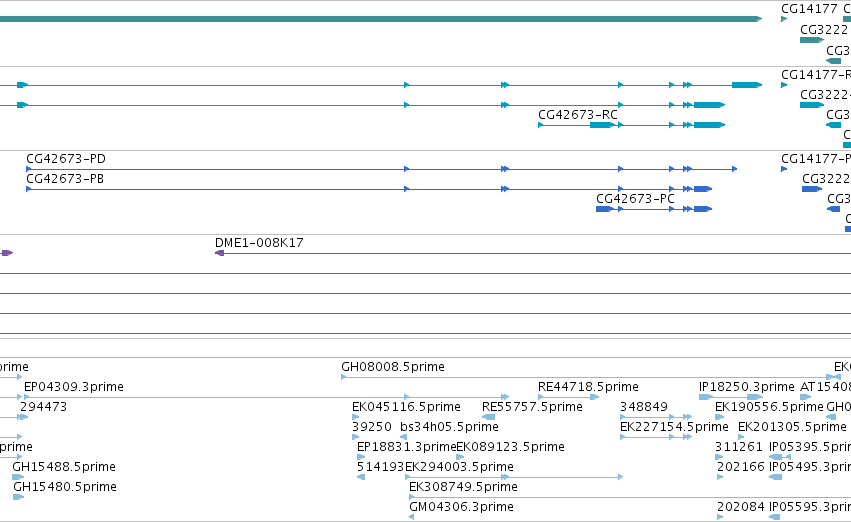Image resolution: width=851 pixels, height=522 pixels.
Task: Select the CG42673-PB label
Action: pos(65,179)
